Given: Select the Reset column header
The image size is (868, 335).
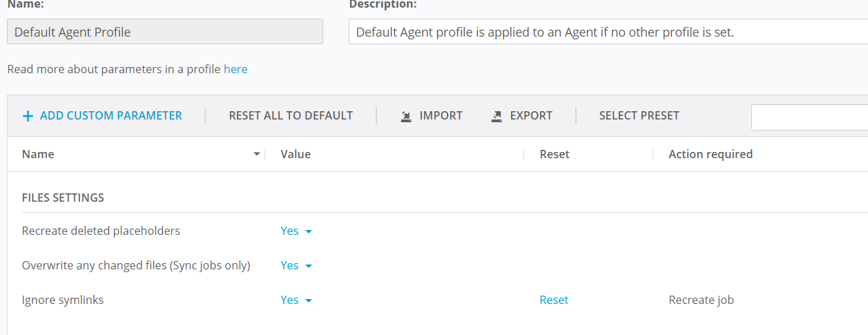Looking at the screenshot, I should pos(554,154).
